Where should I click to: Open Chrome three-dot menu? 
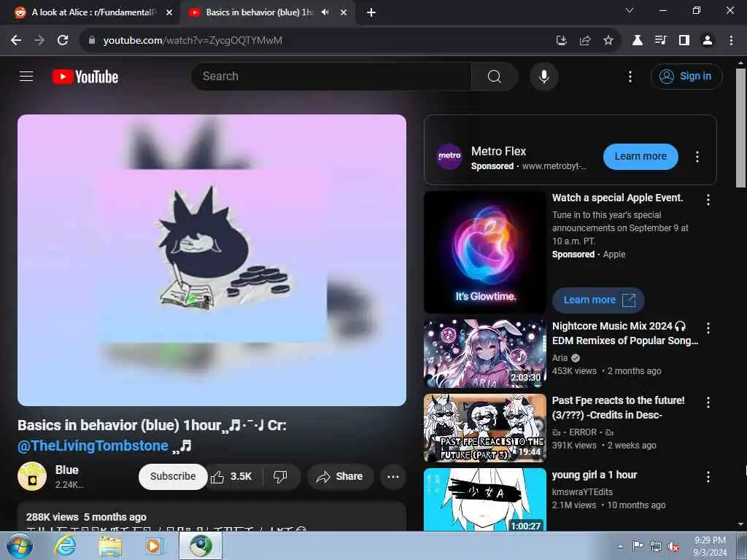pos(731,41)
